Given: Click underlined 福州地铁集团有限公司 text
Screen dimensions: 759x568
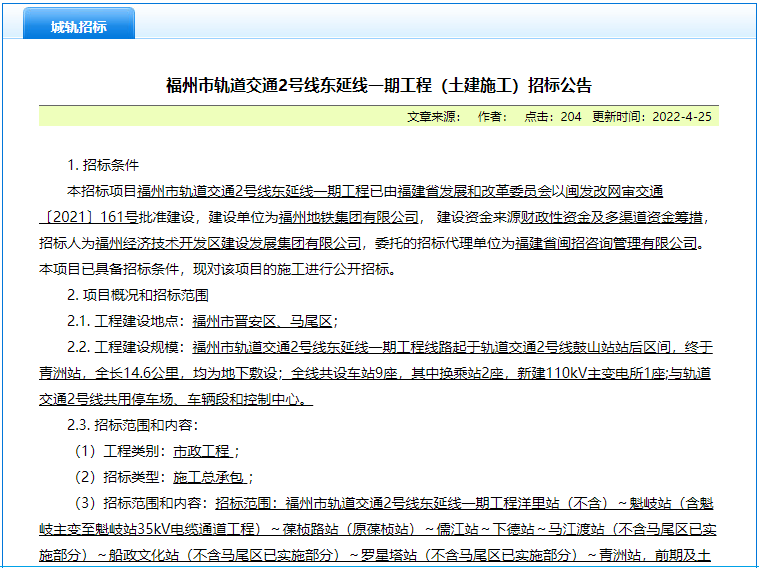Looking at the screenshot, I should coord(348,217).
